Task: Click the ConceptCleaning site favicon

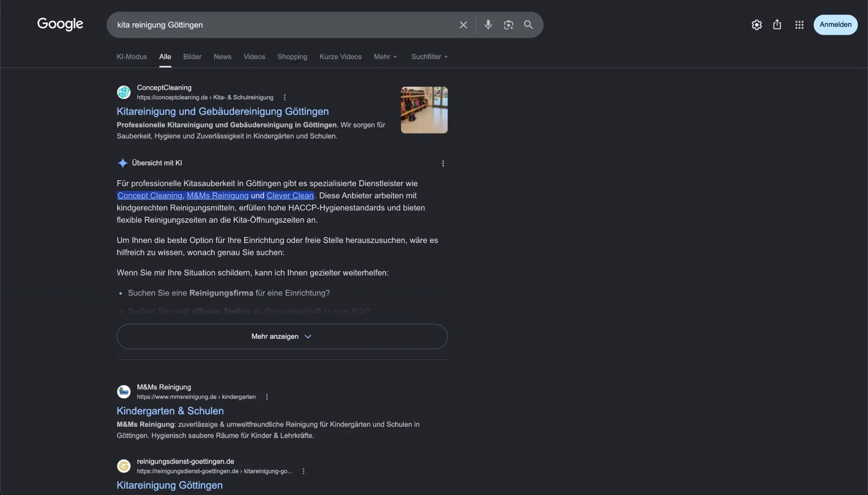Action: (x=124, y=92)
